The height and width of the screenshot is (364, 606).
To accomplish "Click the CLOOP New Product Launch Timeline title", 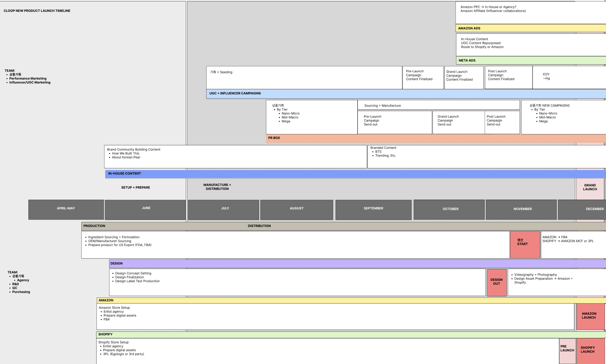I will (37, 11).
